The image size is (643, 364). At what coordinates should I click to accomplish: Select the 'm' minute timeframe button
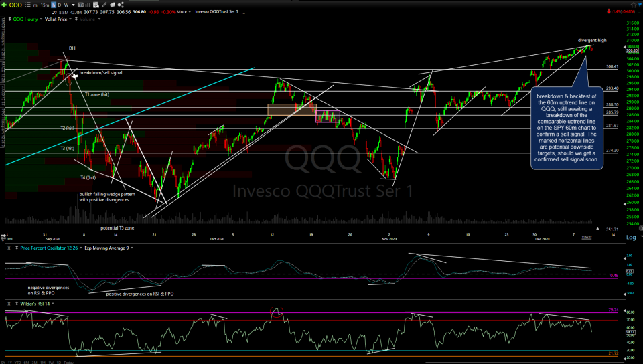tap(35, 5)
